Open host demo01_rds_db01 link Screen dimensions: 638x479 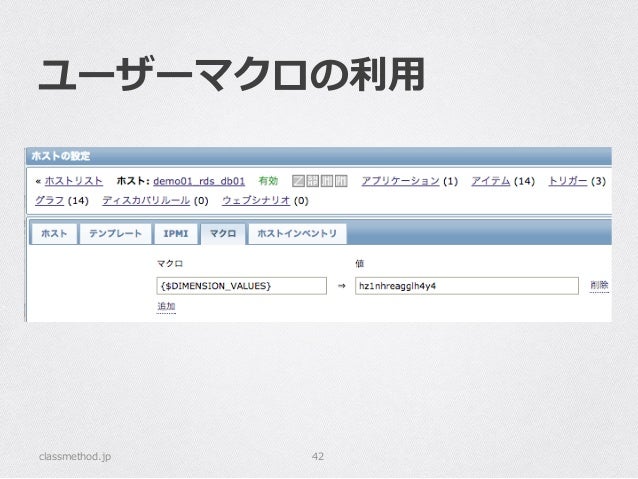pos(199,181)
